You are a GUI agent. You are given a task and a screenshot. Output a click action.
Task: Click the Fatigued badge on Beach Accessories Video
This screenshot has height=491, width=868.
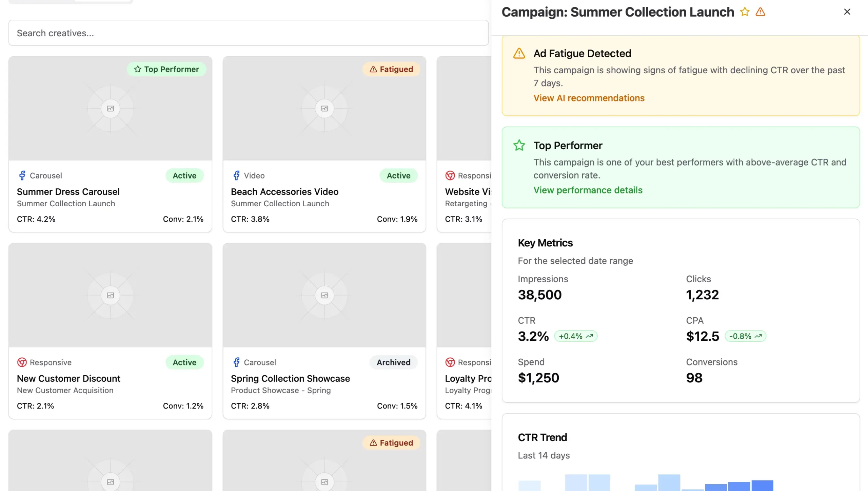tap(391, 69)
